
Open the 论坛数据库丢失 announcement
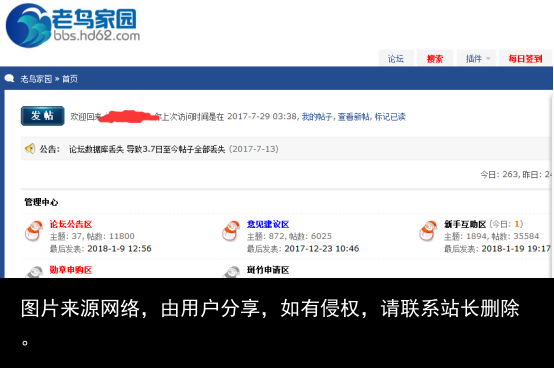[x=147, y=149]
